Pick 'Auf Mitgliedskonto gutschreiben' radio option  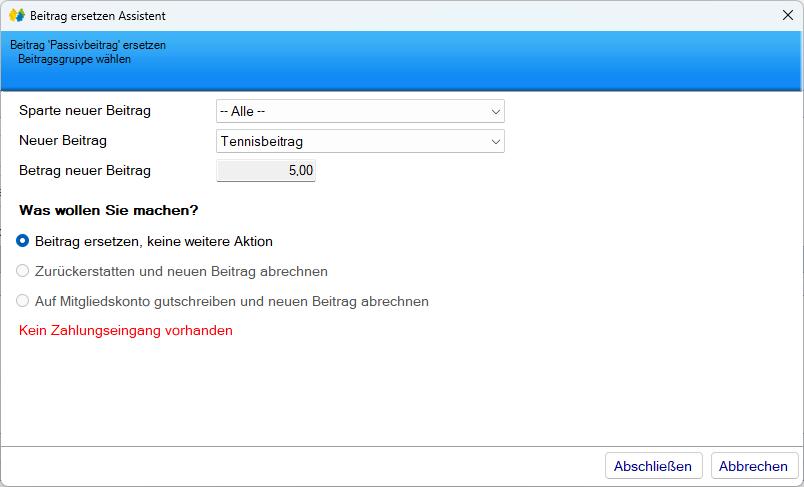23,301
